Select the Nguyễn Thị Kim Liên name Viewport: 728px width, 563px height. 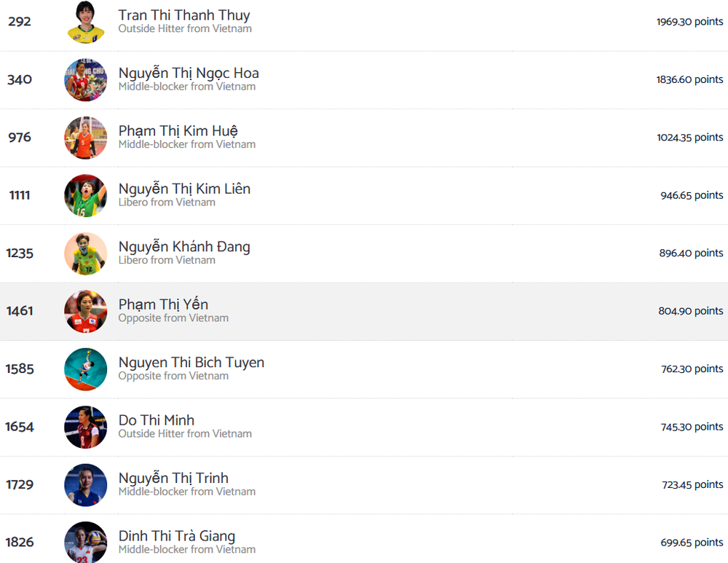pos(184,189)
